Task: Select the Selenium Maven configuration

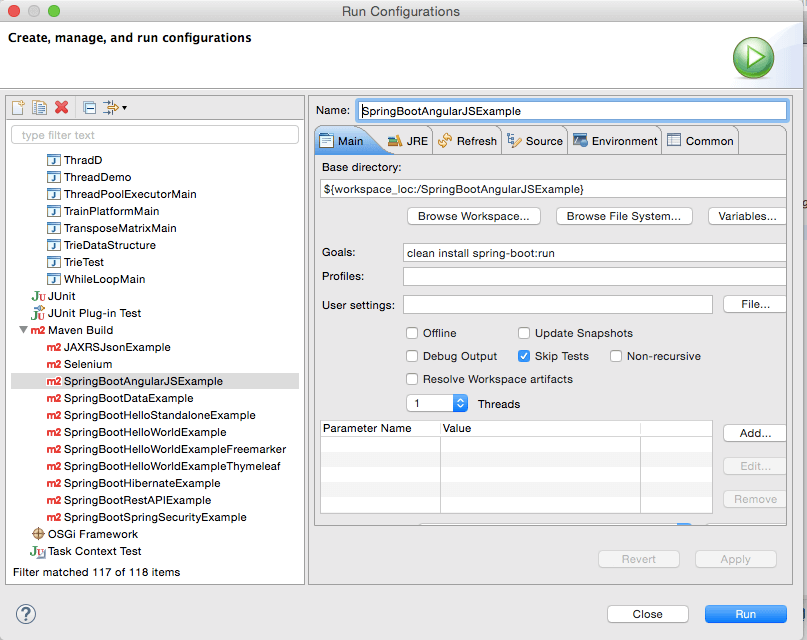Action: [87, 364]
